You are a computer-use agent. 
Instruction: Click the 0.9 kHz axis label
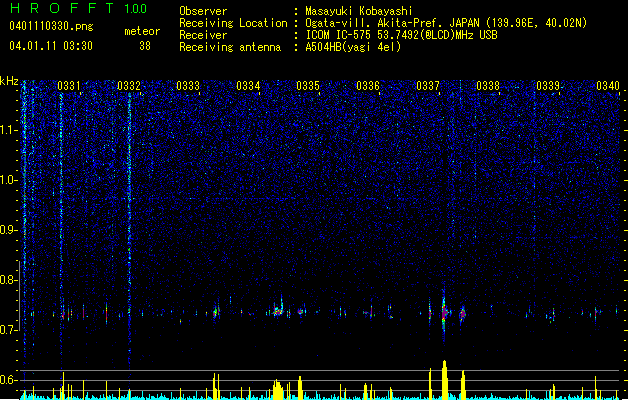tap(8, 230)
